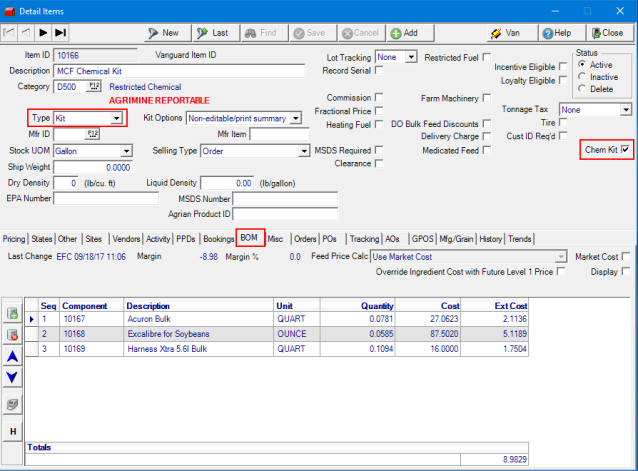The image size is (638, 471).
Task: Open the Vendors tab
Action: (126, 239)
